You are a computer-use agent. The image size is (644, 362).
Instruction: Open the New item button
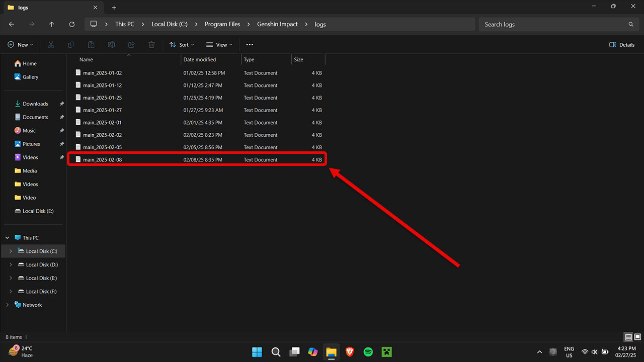(21, 45)
